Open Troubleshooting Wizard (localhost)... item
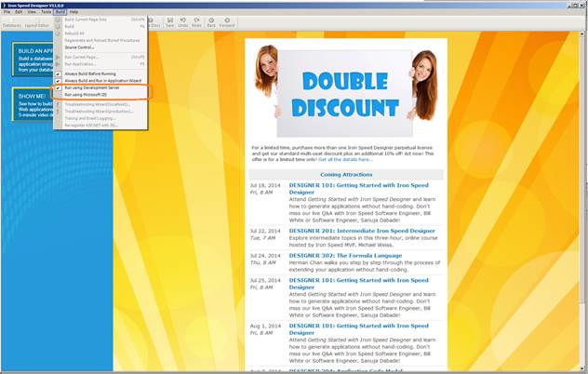This screenshot has width=588, height=374. pyautogui.click(x=100, y=104)
